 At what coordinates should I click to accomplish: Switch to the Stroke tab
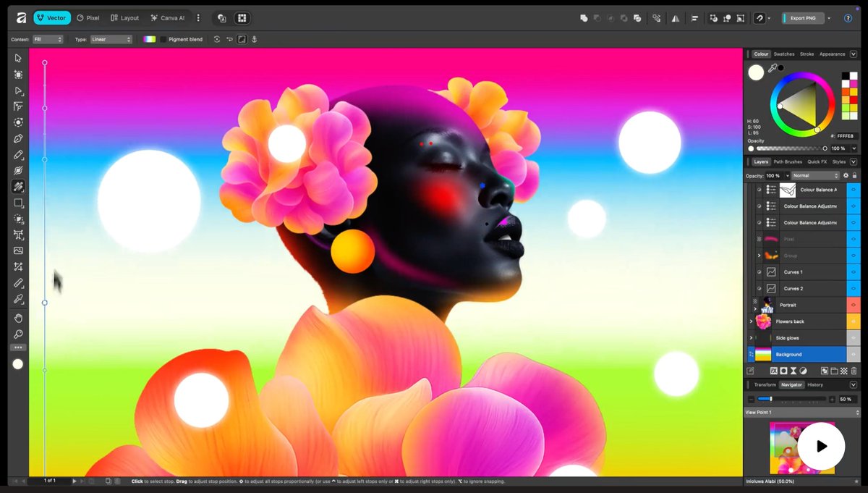coord(807,54)
